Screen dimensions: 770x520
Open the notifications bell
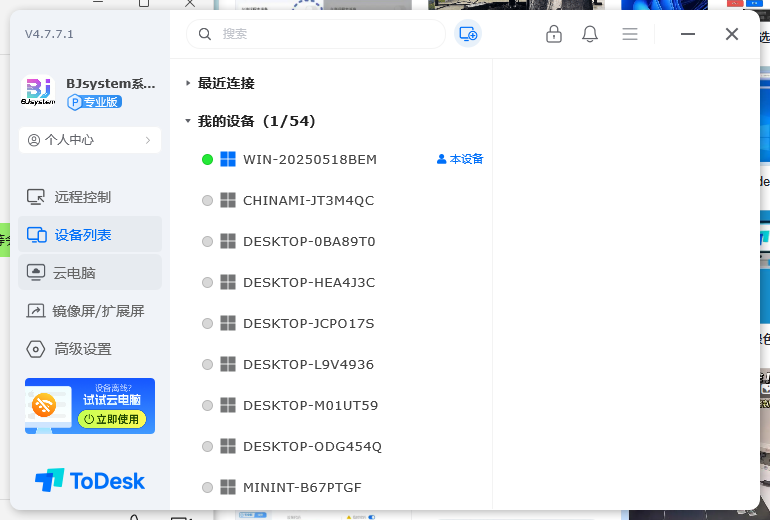(590, 34)
